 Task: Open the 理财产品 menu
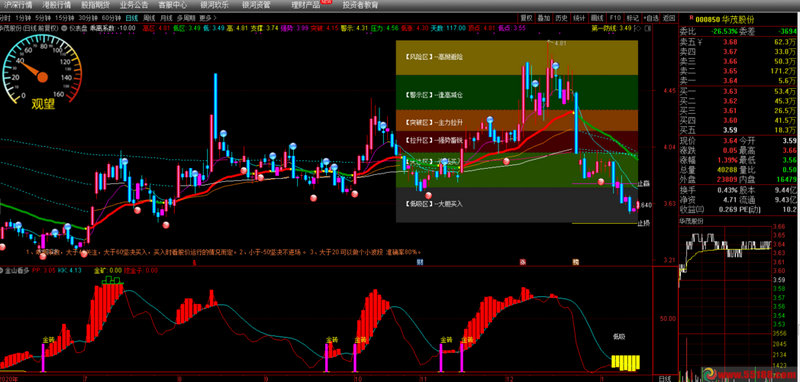click(x=306, y=5)
